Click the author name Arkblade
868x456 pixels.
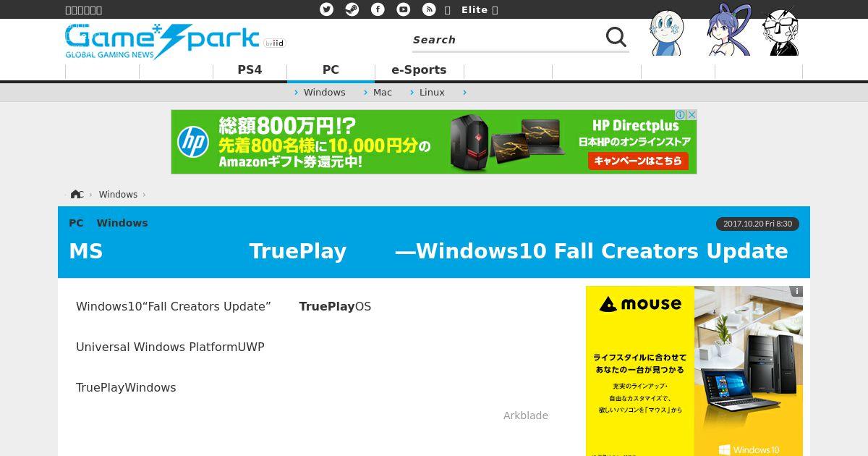coord(526,415)
